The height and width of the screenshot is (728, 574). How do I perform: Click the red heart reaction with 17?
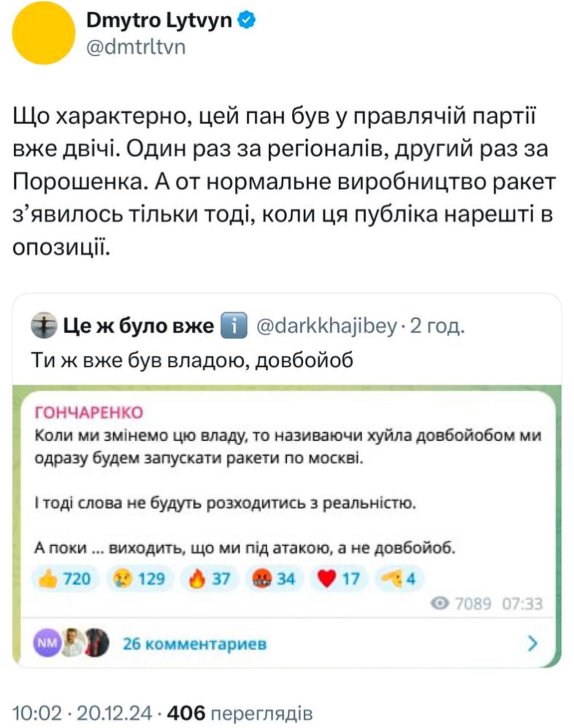[339, 578]
